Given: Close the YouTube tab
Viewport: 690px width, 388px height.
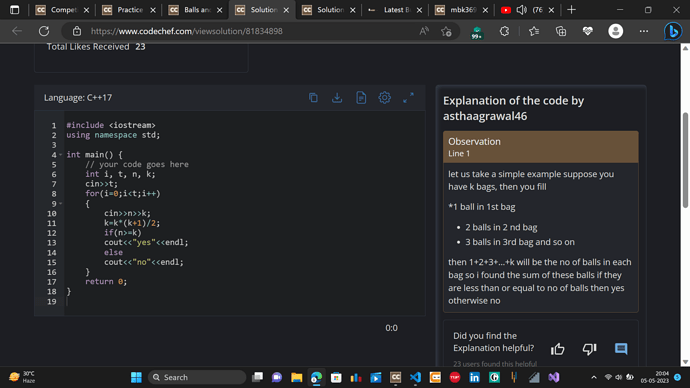Looking at the screenshot, I should pos(551,10).
